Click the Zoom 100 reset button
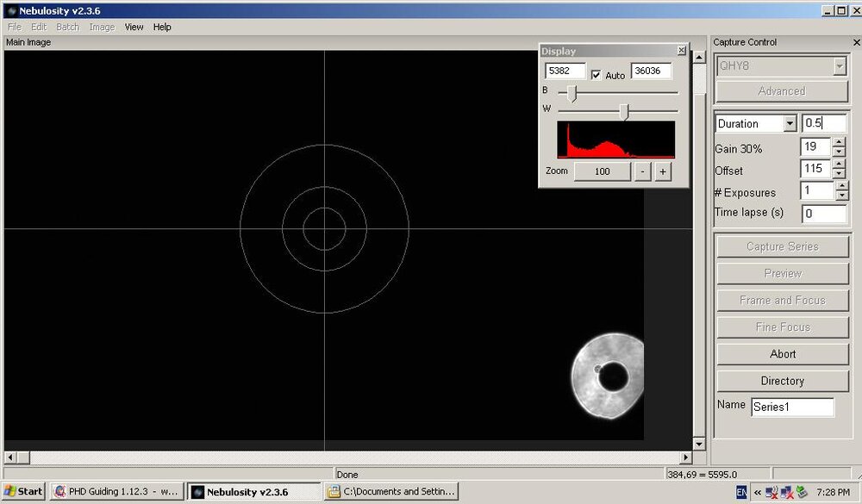 point(602,171)
